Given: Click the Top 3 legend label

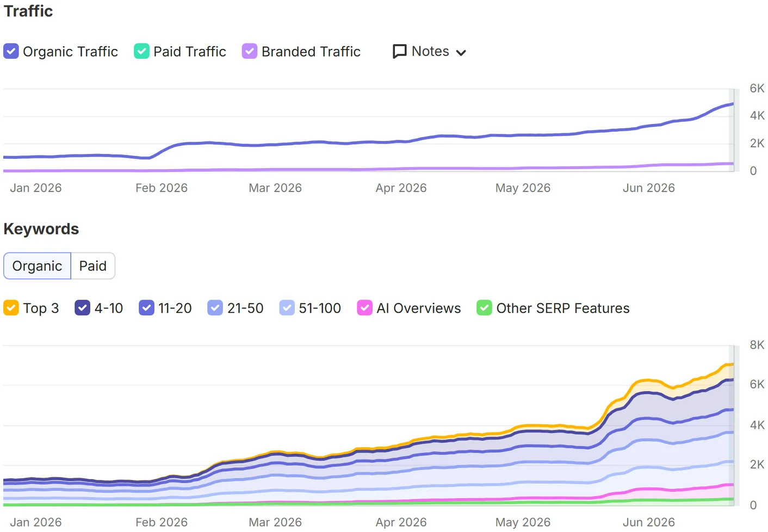Looking at the screenshot, I should pyautogui.click(x=41, y=308).
